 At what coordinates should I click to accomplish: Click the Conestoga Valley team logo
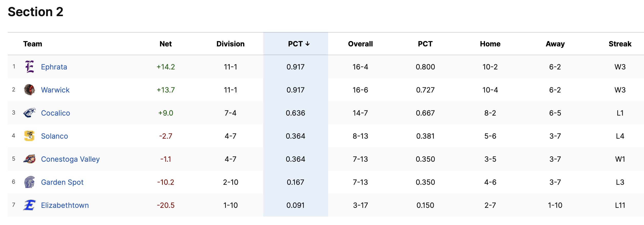click(29, 159)
